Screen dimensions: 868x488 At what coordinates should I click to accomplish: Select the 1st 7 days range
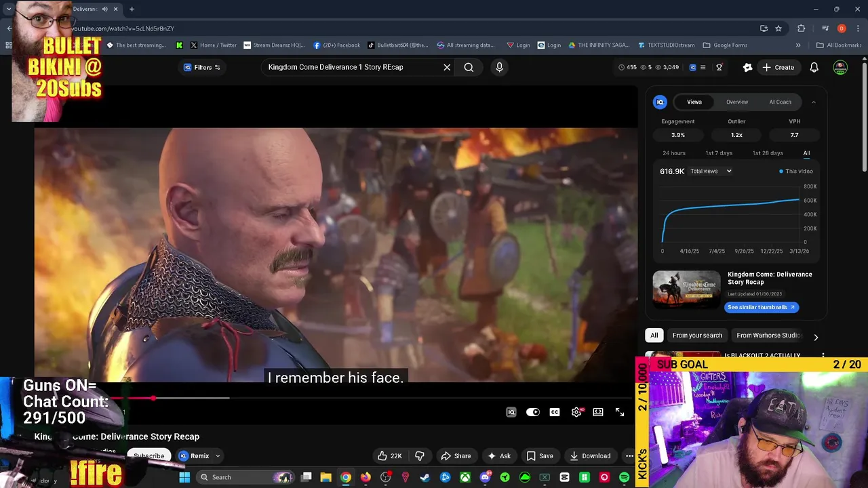click(x=719, y=153)
